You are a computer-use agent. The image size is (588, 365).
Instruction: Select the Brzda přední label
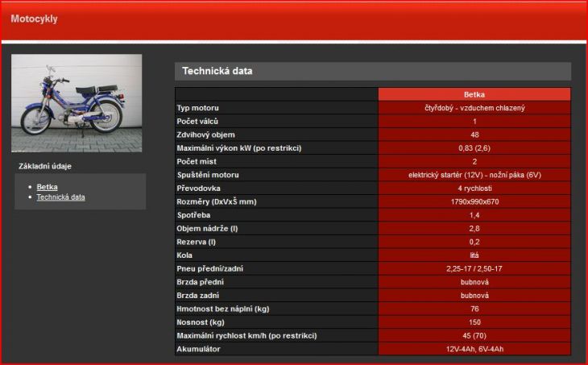[x=201, y=282]
